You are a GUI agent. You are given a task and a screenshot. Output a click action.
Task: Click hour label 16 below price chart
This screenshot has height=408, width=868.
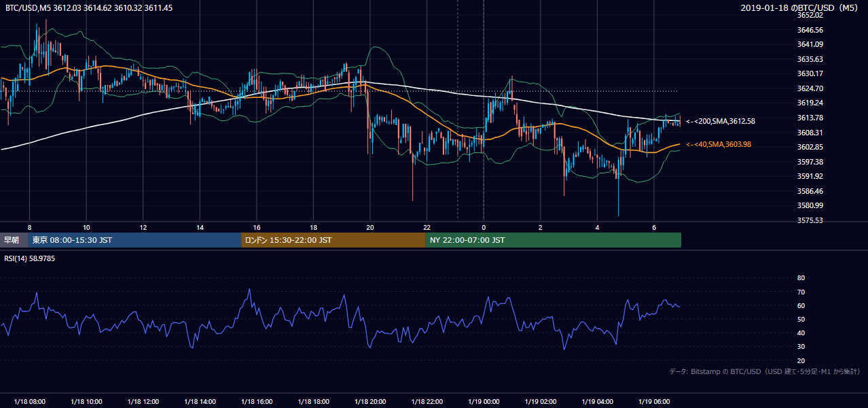[256, 227]
